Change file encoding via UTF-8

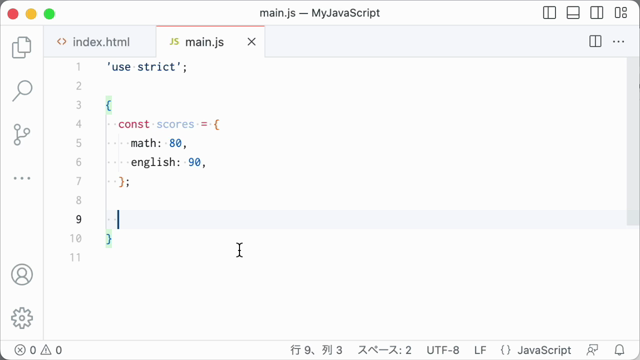click(x=443, y=350)
